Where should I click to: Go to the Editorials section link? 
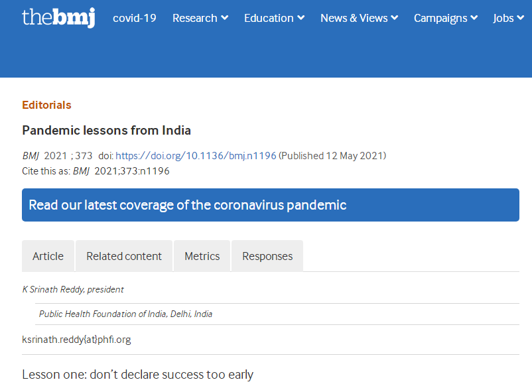(x=46, y=105)
